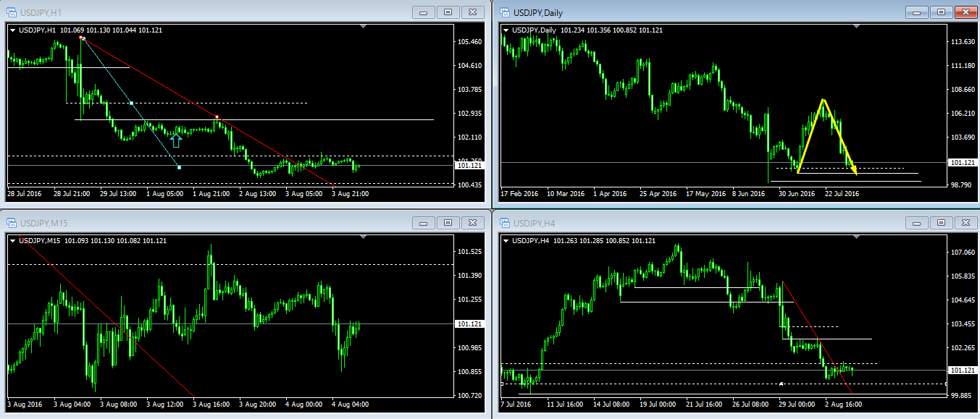This screenshot has width=980, height=419.
Task: Click the USDJPY,H1 window title icon
Action: (12, 12)
